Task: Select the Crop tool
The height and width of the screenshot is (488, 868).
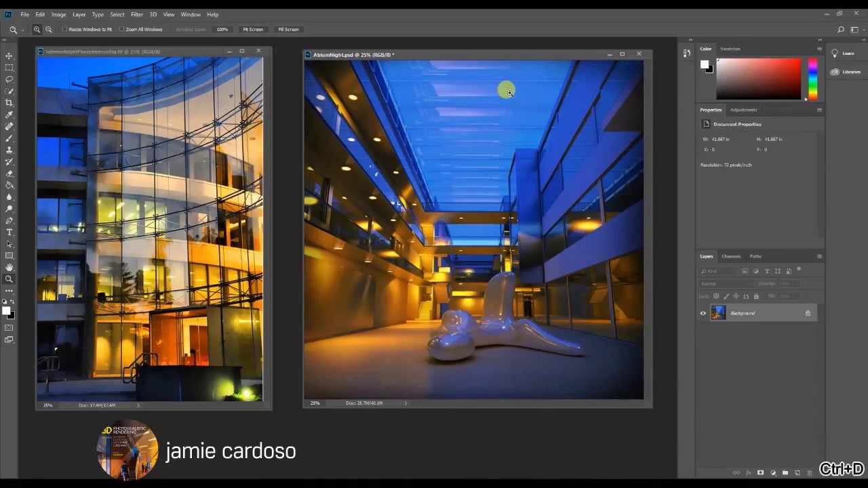Action: (x=9, y=103)
